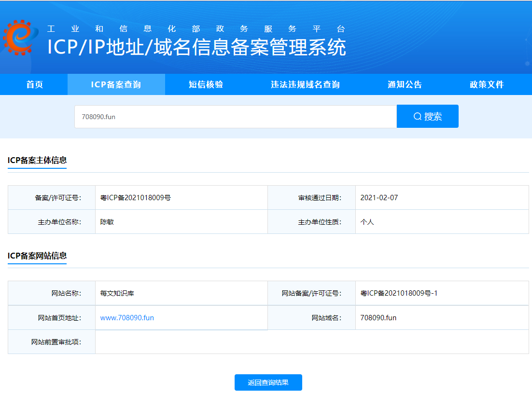The image size is (532, 395).
Task: Focus the search field containing 708090.fun
Action: coord(236,117)
